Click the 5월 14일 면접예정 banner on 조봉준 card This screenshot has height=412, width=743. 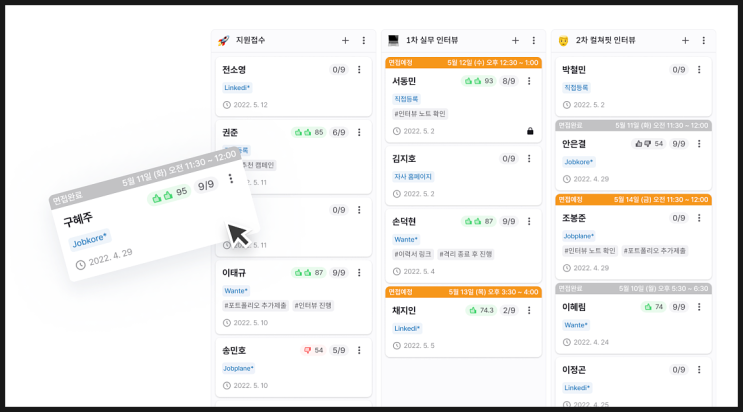(x=633, y=200)
